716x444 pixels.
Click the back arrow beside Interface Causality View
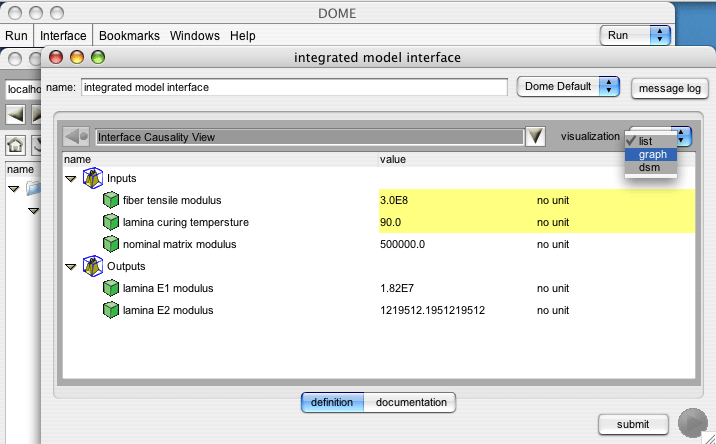pyautogui.click(x=76, y=136)
